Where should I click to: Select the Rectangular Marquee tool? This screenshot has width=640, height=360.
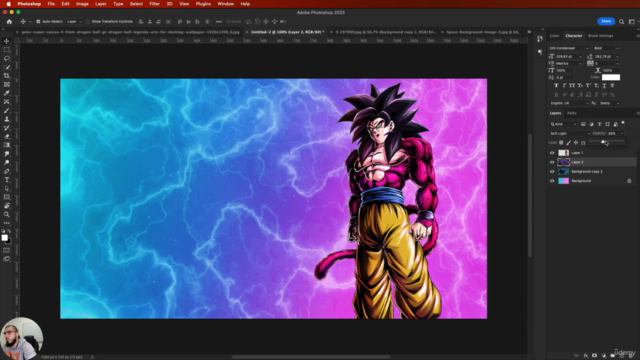7,50
